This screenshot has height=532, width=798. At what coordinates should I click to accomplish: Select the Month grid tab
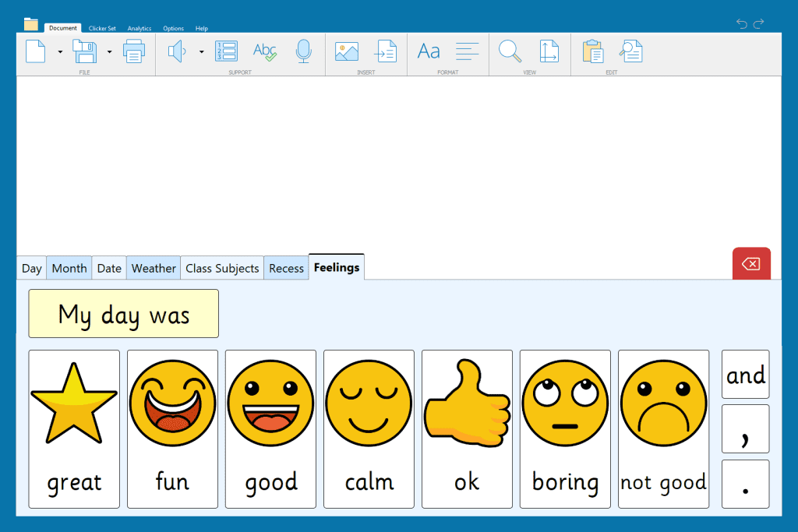(69, 268)
